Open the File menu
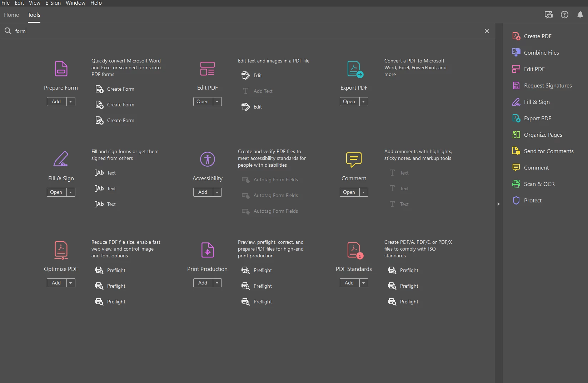This screenshot has height=383, width=588. pos(5,3)
